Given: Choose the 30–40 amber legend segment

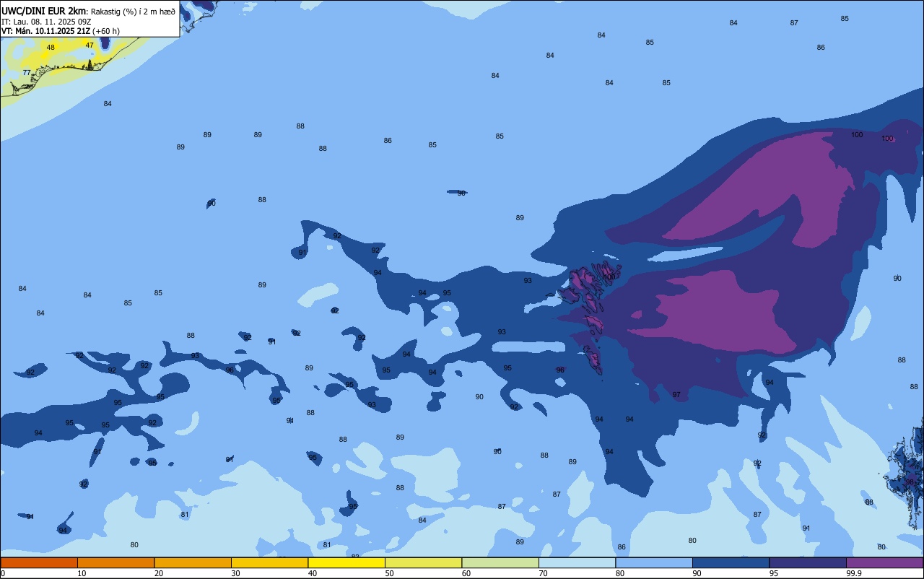Looking at the screenshot, I should [x=269, y=562].
